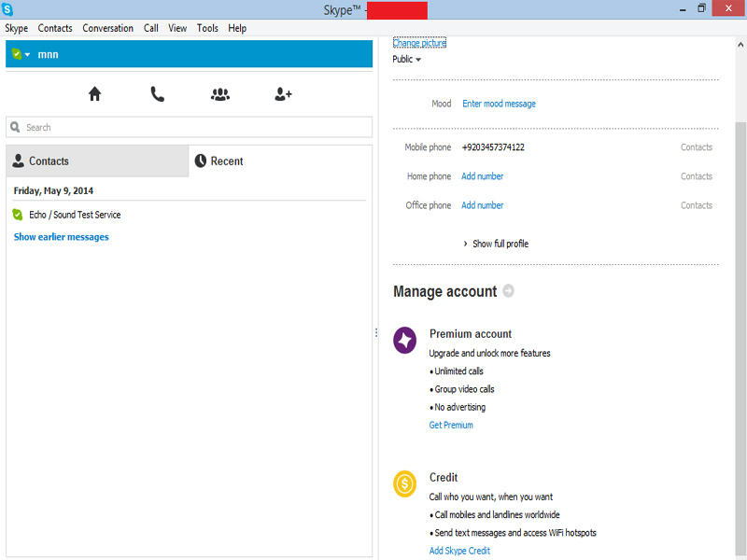Change Mobile phone Contacts visibility setting
This screenshot has width=747, height=560.
click(696, 147)
